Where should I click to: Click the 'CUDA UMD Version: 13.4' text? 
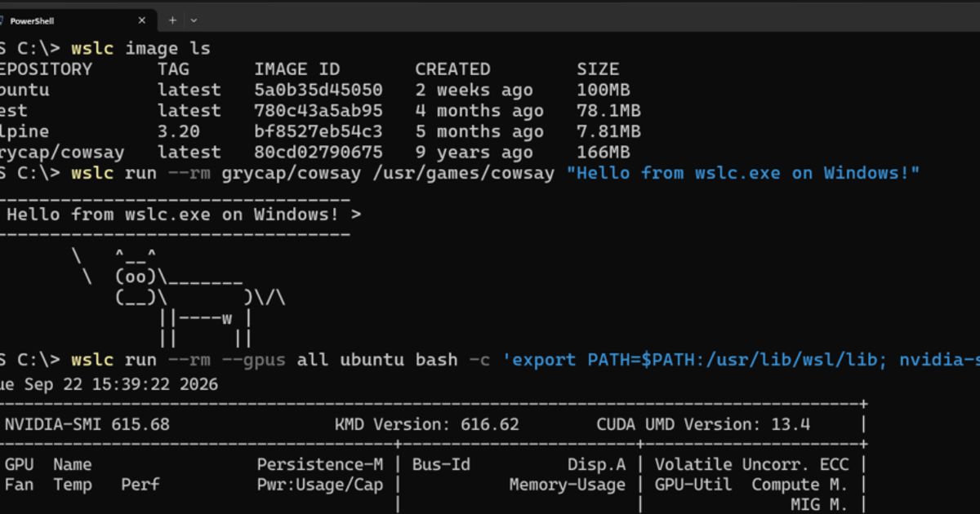point(703,424)
